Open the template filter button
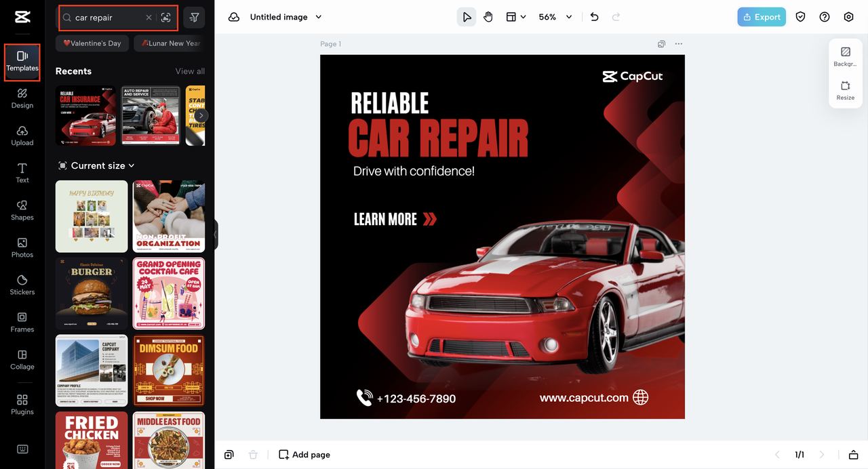Screen dimensions: 868x469 coord(194,18)
